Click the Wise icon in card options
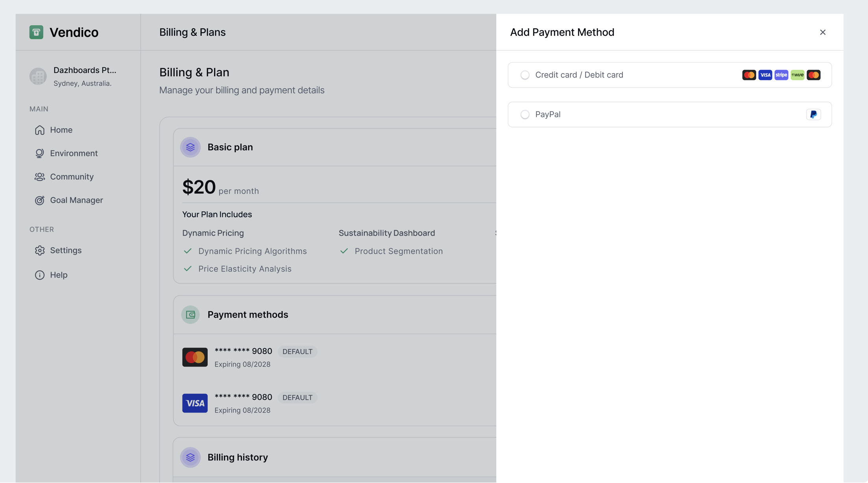868x483 pixels. [x=797, y=75]
